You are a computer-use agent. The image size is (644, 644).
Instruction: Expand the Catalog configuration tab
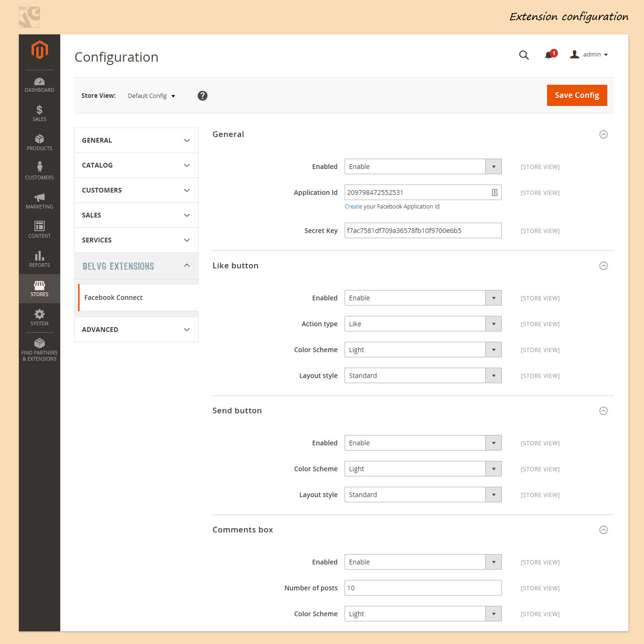pyautogui.click(x=136, y=165)
